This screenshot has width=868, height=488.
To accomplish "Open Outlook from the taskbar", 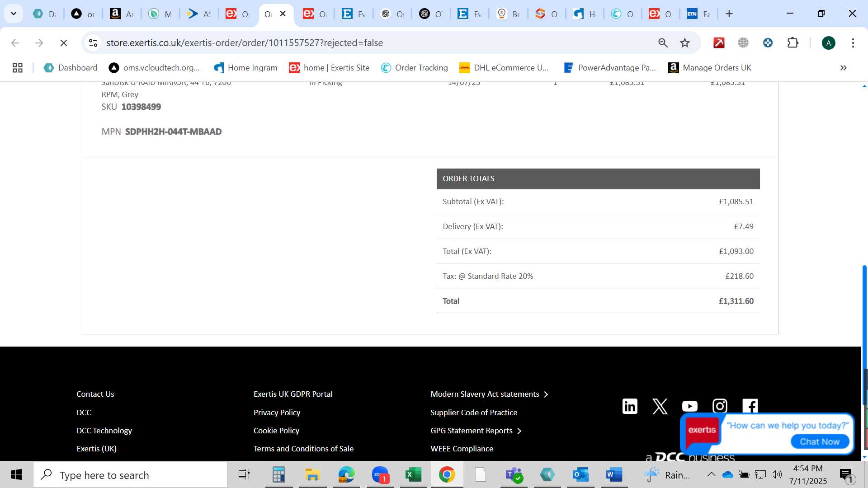I will point(580,475).
